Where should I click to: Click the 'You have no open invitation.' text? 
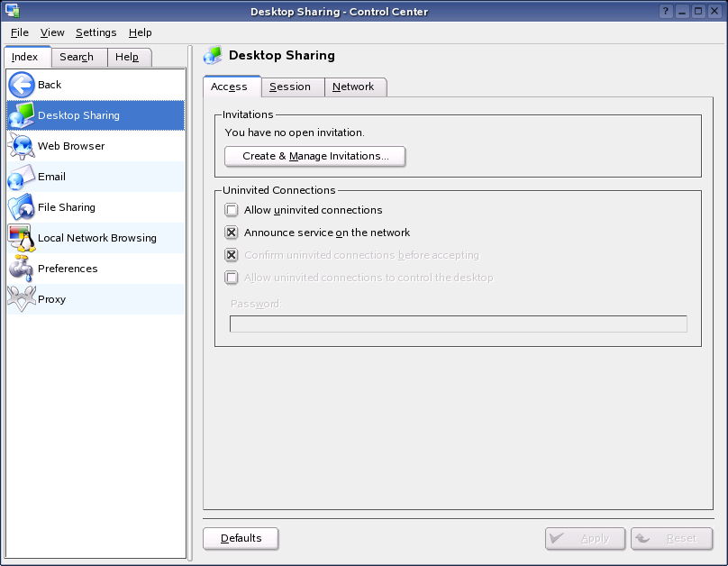(295, 132)
